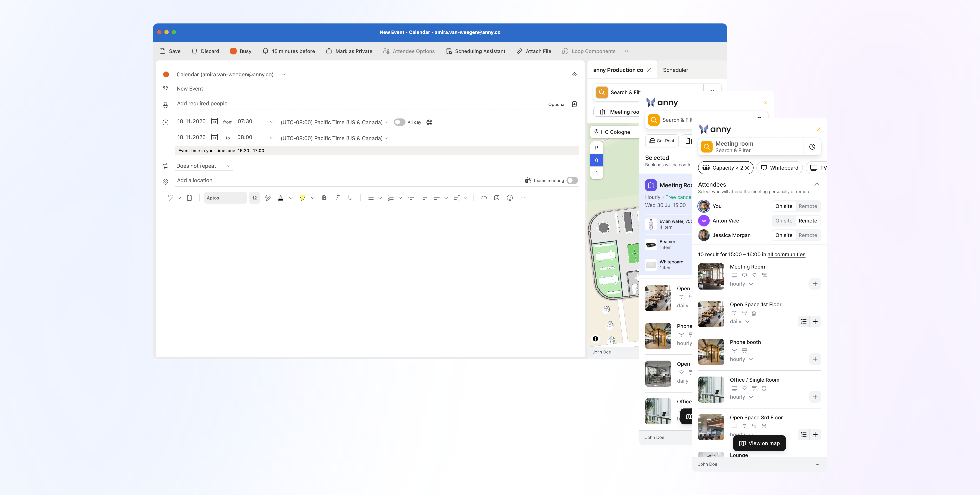Select parking floor P on the map
This screenshot has height=495, width=980.
(597, 148)
